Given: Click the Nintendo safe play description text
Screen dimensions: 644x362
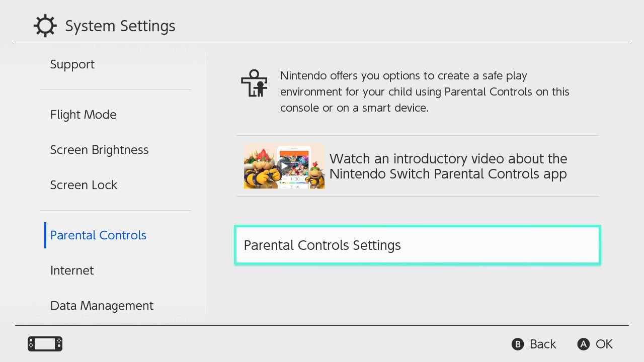Looking at the screenshot, I should pyautogui.click(x=425, y=92).
